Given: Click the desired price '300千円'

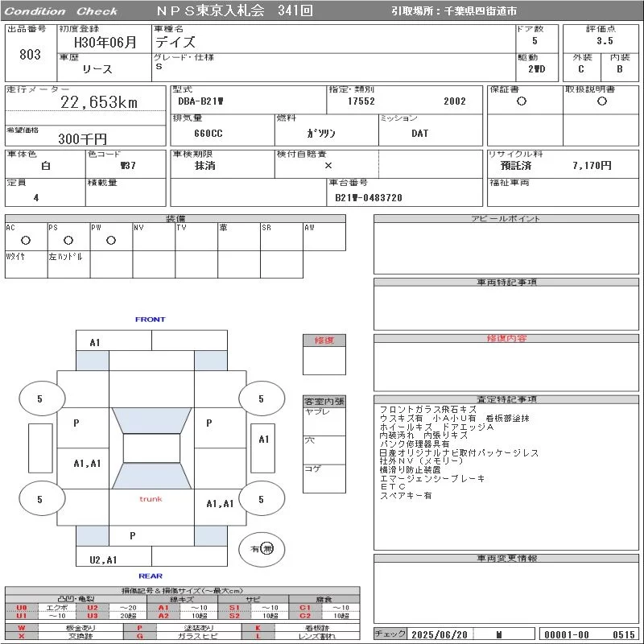Looking at the screenshot, I should point(83,138).
